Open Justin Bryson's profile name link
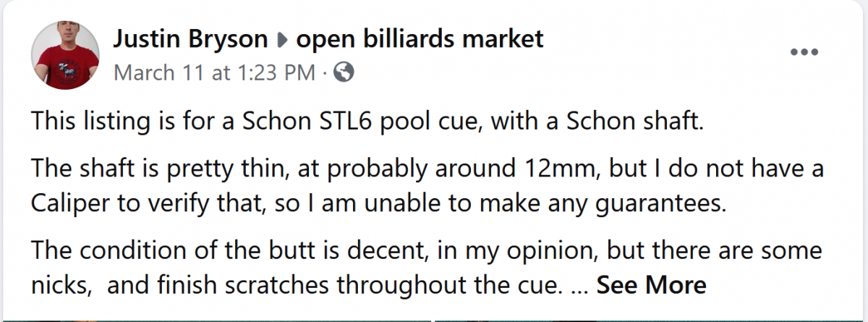868x322 pixels. (190, 39)
